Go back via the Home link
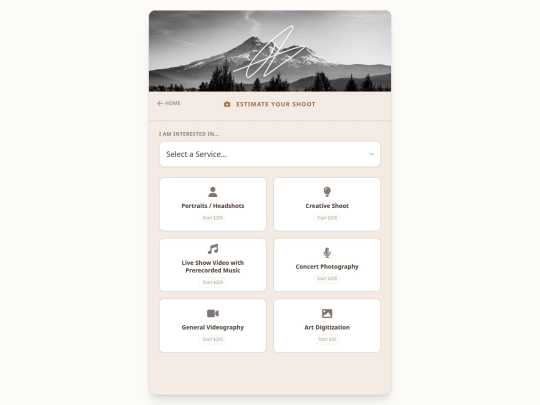 [169, 103]
